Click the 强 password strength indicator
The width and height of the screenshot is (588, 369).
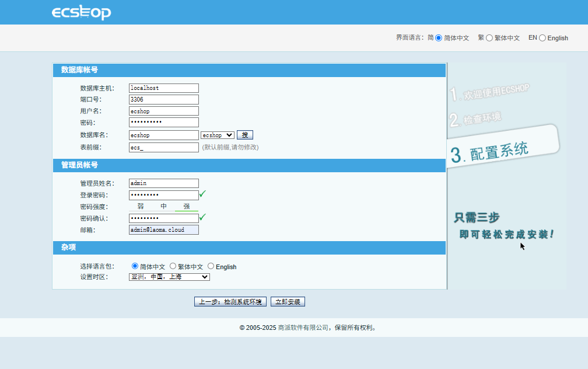(187, 207)
